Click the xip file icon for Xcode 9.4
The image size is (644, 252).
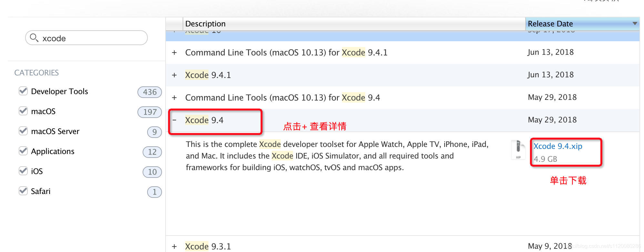coord(518,150)
